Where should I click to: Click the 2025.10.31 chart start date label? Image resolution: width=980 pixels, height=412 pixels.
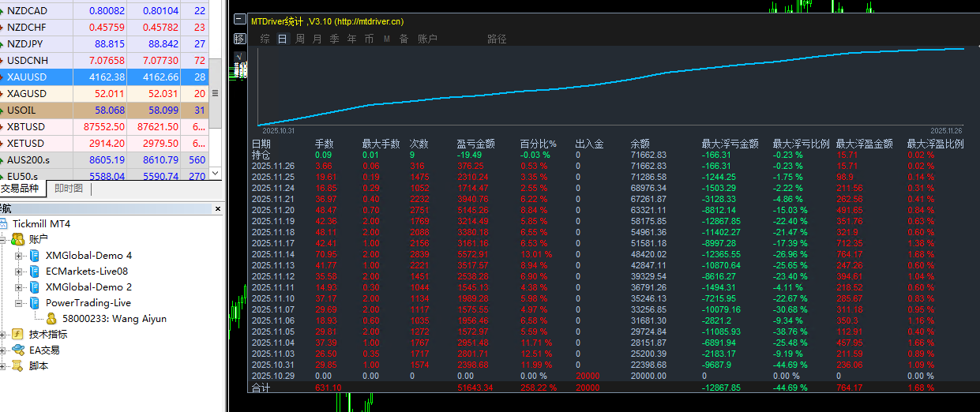277,130
